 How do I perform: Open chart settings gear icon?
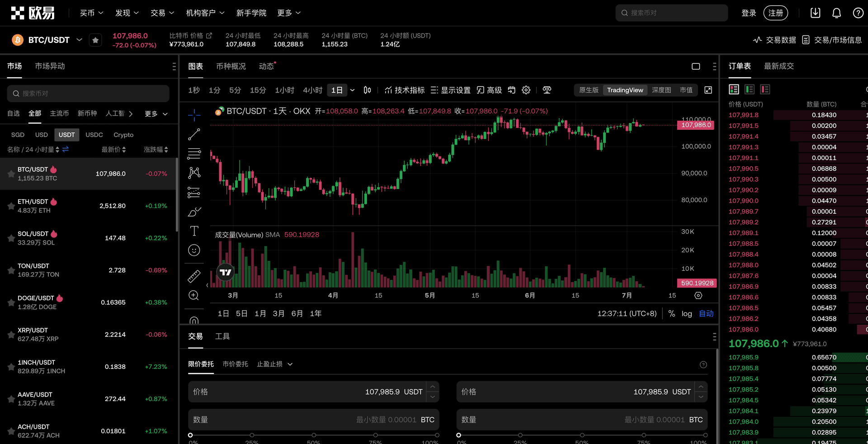click(x=526, y=90)
